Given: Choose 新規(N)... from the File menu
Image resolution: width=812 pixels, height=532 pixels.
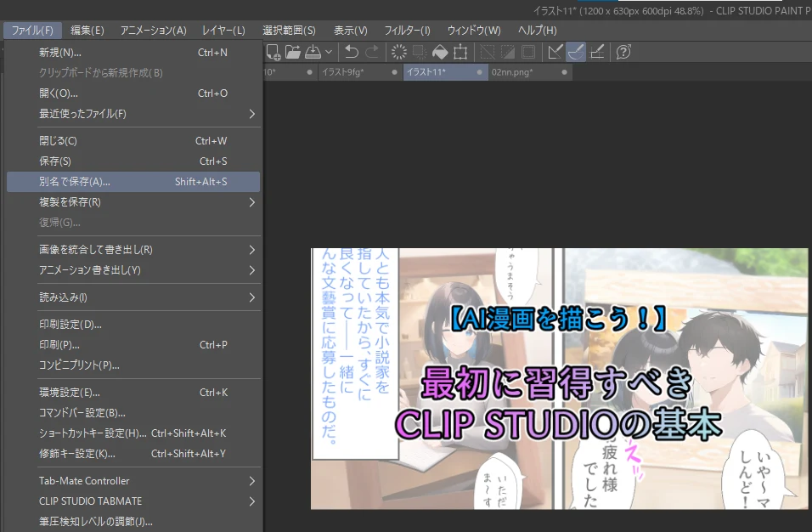Looking at the screenshot, I should pyautogui.click(x=133, y=53).
